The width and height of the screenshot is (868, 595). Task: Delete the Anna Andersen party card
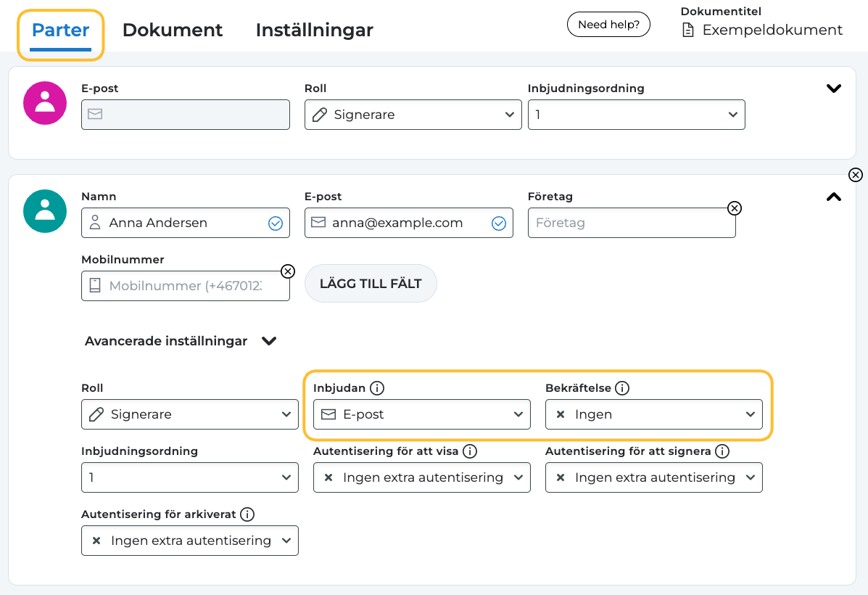coord(856,175)
